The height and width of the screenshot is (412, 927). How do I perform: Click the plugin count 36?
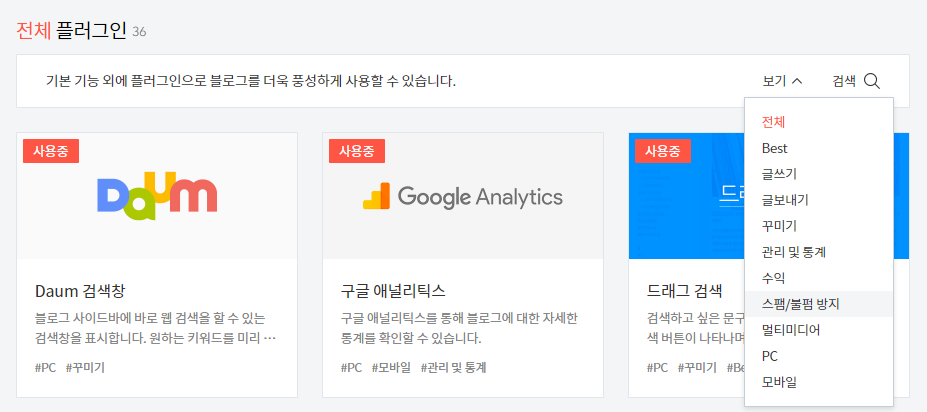point(140,32)
